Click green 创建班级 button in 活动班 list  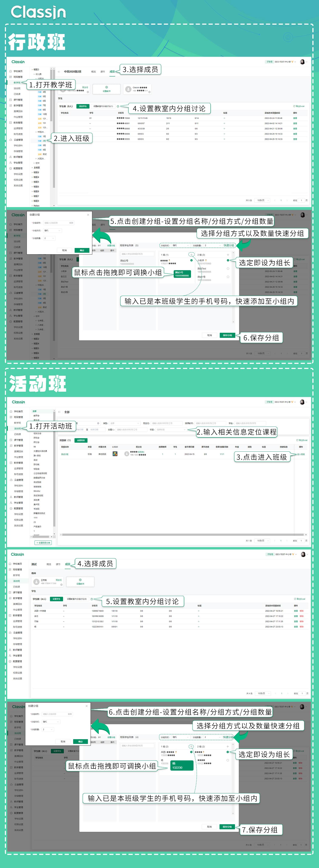81,440
